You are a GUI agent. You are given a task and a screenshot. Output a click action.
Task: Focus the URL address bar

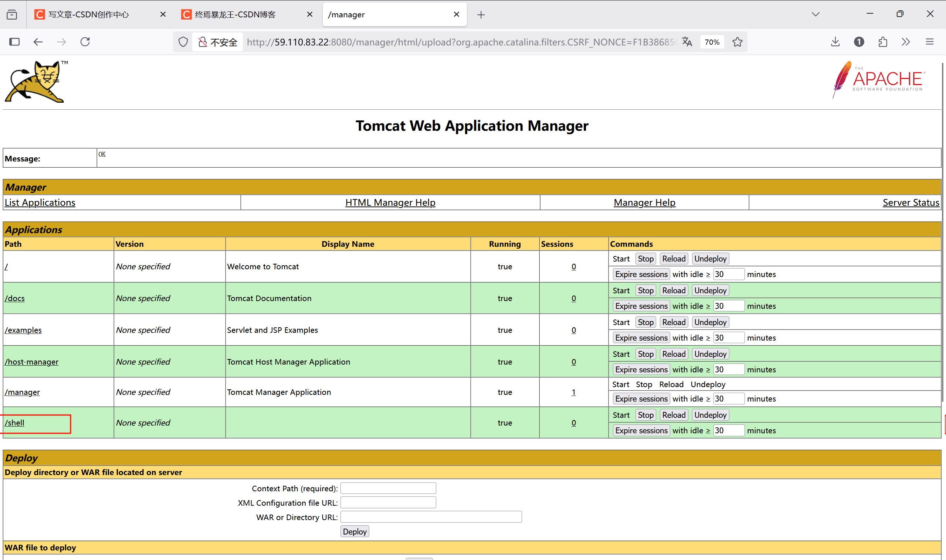click(x=461, y=42)
